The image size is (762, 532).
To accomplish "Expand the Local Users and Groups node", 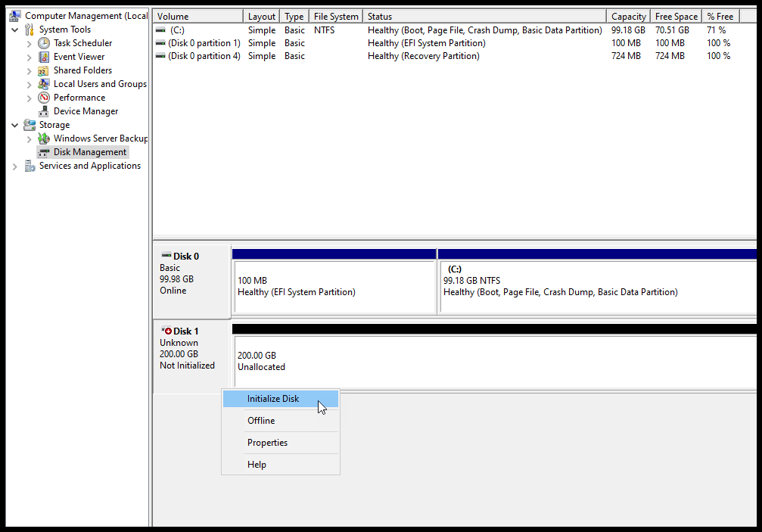I will (30, 85).
